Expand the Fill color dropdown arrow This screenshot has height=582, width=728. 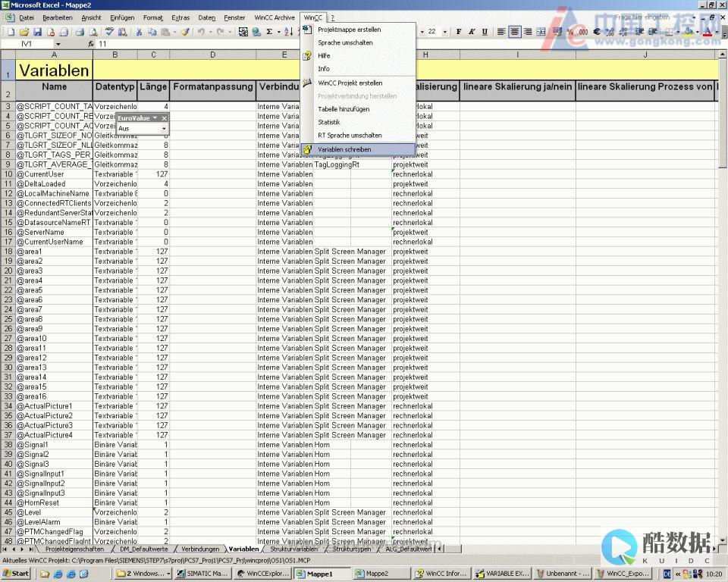click(x=698, y=32)
